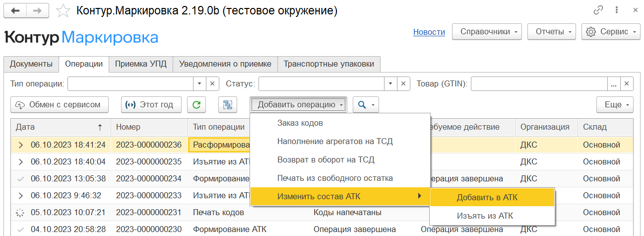Select the cell 06.10.2023 13:05:38
The height and width of the screenshot is (236, 644).
click(68, 179)
